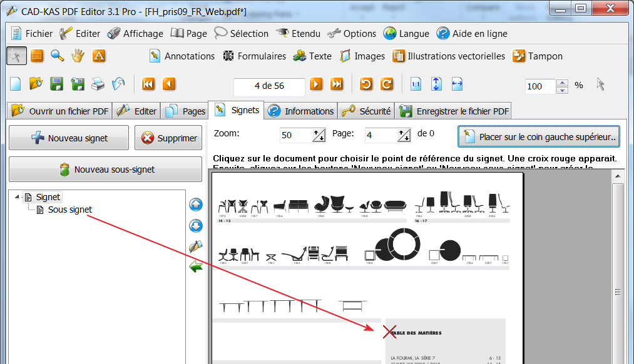Viewport: 634px width, 364px height.
Task: Click the bookmark Zoom spinner arrows
Action: click(x=319, y=134)
